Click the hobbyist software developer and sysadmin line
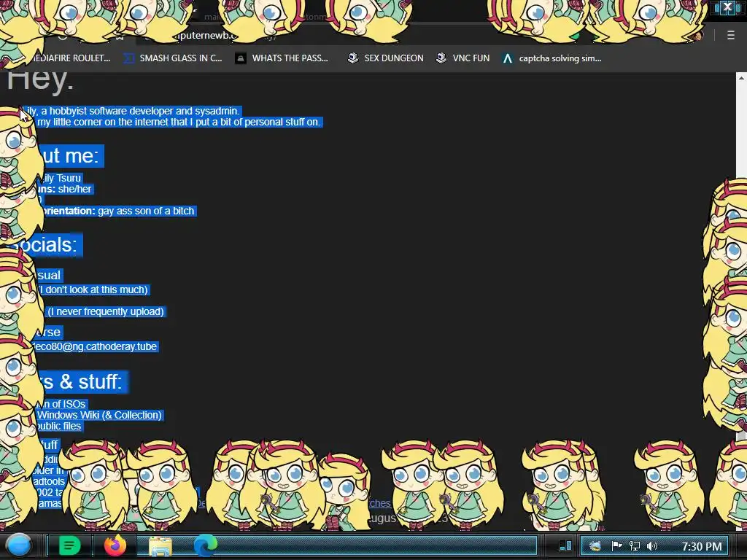This screenshot has width=747, height=560. [x=133, y=111]
